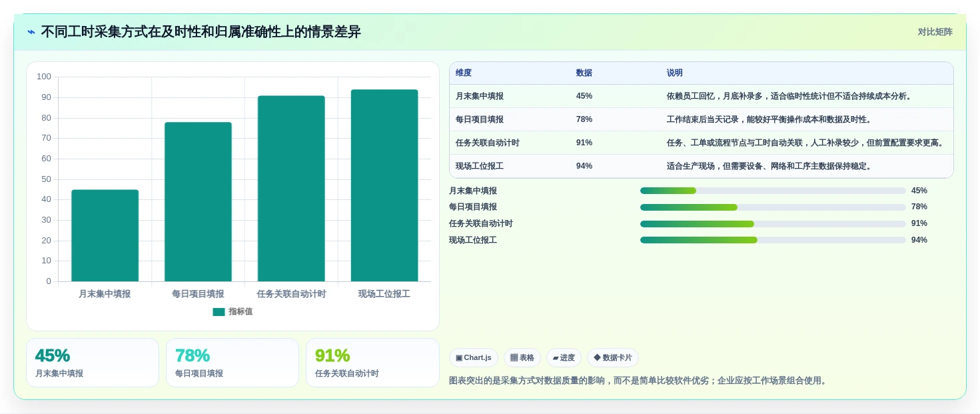Click the 每日项目填报 table row name
This screenshot has width=980, height=414.
pyautogui.click(x=480, y=119)
